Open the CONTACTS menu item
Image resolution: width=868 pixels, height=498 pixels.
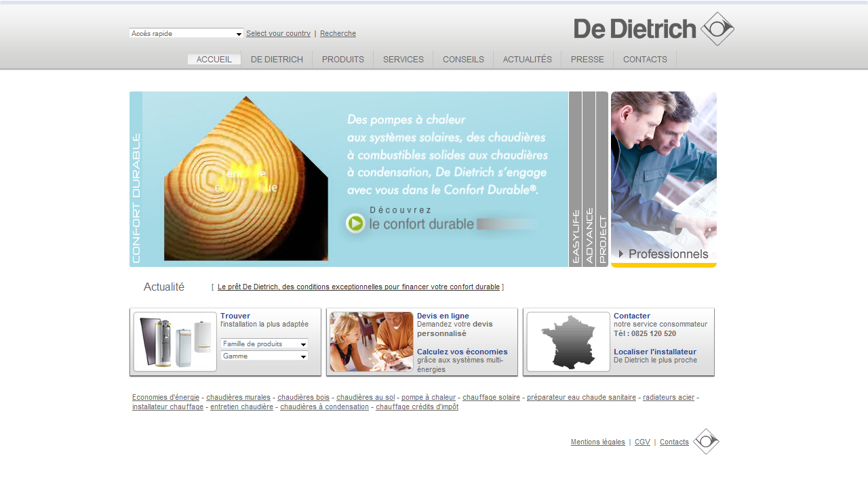pyautogui.click(x=645, y=60)
